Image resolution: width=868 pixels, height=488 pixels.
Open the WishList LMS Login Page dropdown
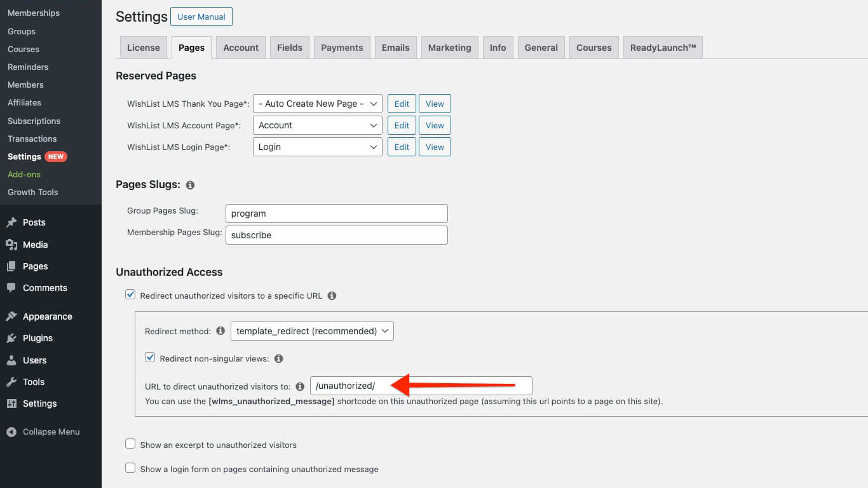[x=317, y=147]
